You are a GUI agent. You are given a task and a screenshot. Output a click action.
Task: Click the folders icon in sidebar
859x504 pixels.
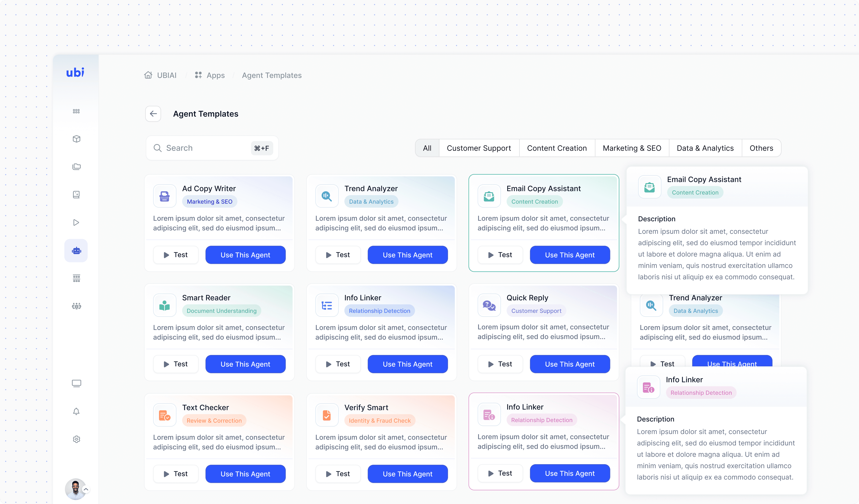coord(76,167)
